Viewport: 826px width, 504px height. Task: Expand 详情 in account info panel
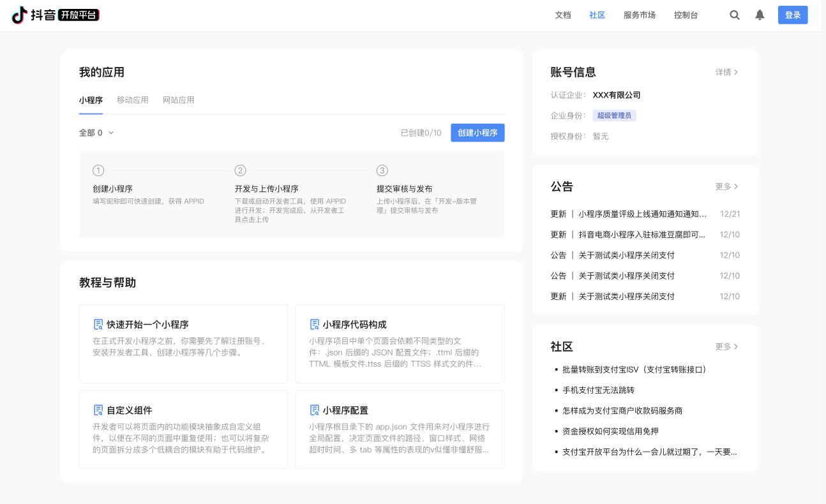click(726, 72)
